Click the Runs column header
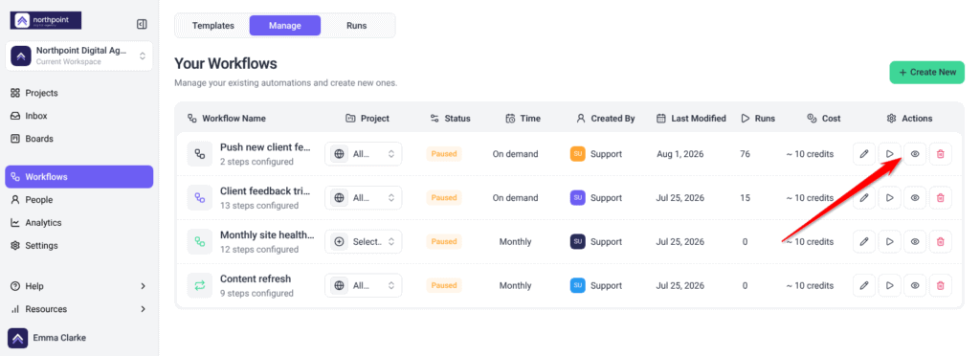Screen dimensions: 980x356 [x=758, y=118]
